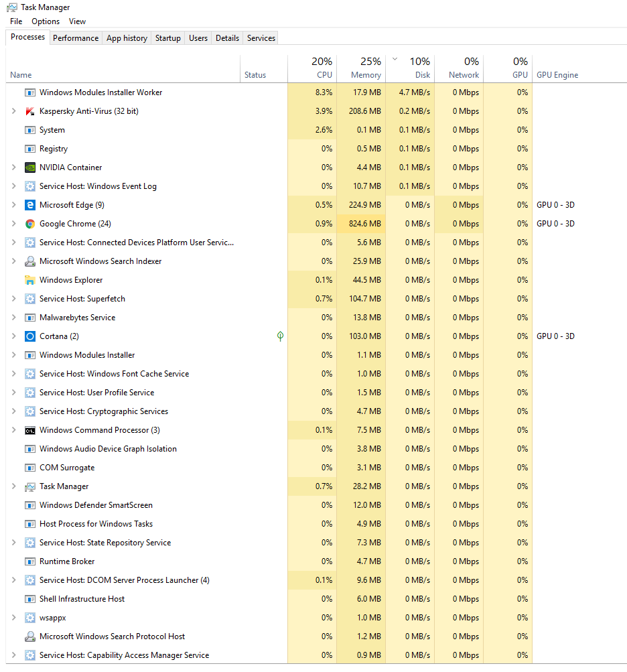The width and height of the screenshot is (627, 672).
Task: Expand Service Host: DCOM Server Process Launcher
Action: (13, 580)
